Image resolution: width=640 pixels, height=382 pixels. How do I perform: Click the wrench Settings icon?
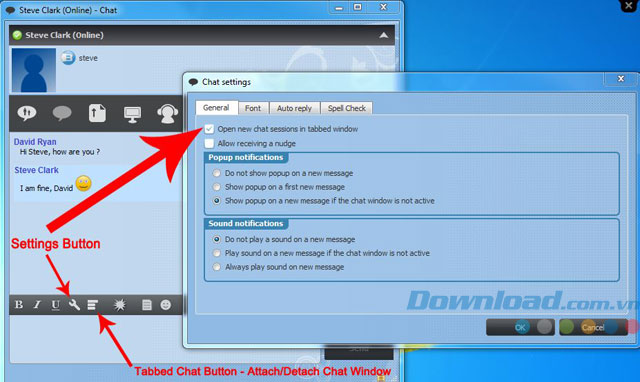tap(74, 304)
